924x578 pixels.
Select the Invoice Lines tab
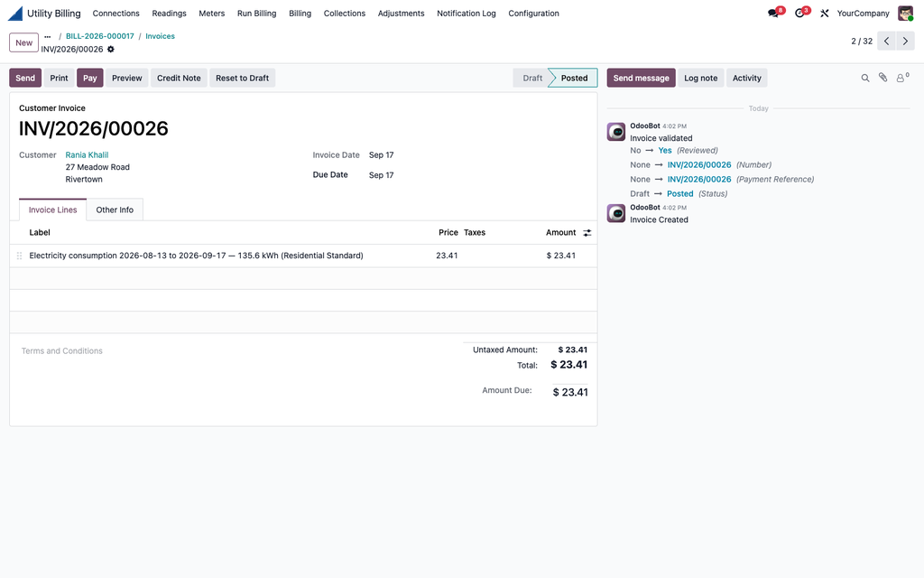[x=52, y=210]
